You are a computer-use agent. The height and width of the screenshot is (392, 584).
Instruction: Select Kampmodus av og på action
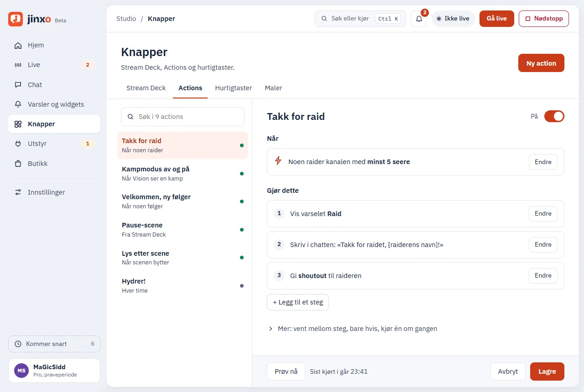tap(182, 174)
